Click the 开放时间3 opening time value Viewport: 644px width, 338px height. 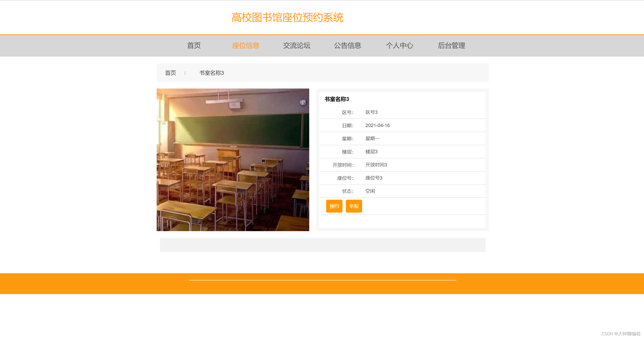coord(376,165)
